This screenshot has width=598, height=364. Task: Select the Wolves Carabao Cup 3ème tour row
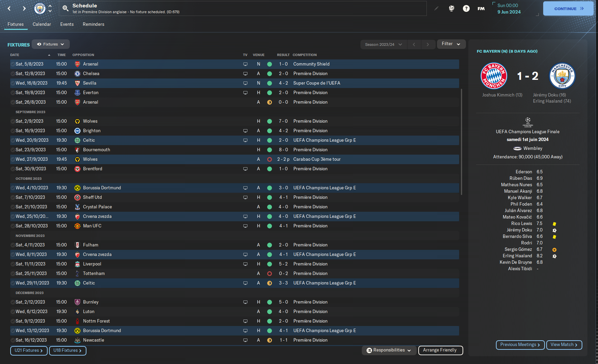pyautogui.click(x=235, y=159)
